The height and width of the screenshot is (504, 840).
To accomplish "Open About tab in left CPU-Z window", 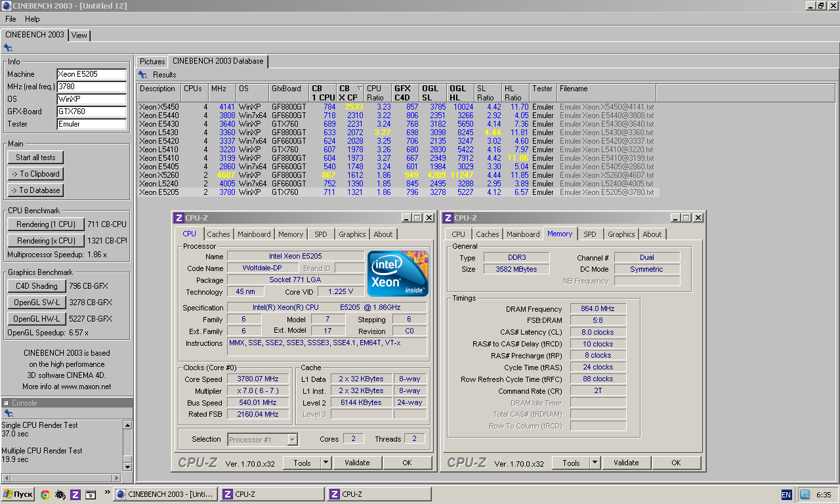I will point(383,234).
